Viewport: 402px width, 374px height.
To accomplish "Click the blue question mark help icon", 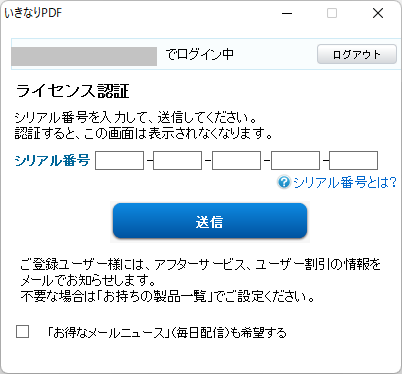I will click(x=284, y=182).
